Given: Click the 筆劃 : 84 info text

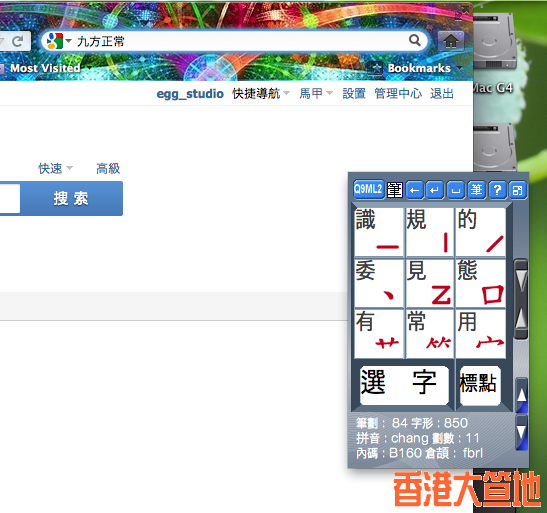Looking at the screenshot, I should pos(382,423).
